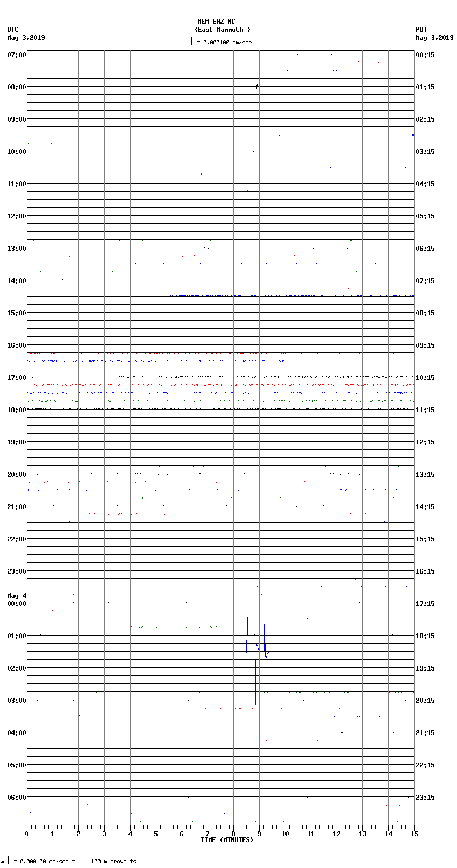Click the 17:15 PDT row label
This screenshot has height=868, width=457.
click(425, 604)
